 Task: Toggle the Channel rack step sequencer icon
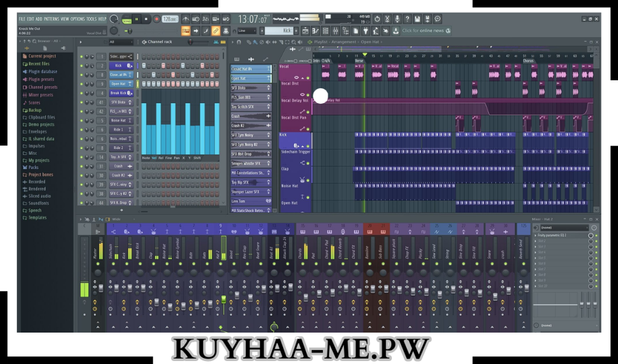pos(223,42)
